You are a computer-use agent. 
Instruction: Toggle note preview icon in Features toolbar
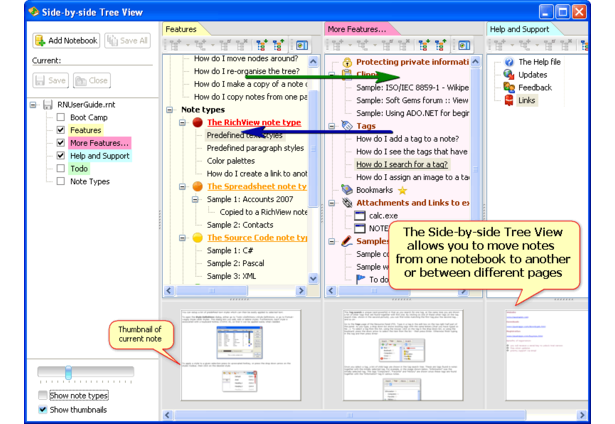(x=302, y=45)
